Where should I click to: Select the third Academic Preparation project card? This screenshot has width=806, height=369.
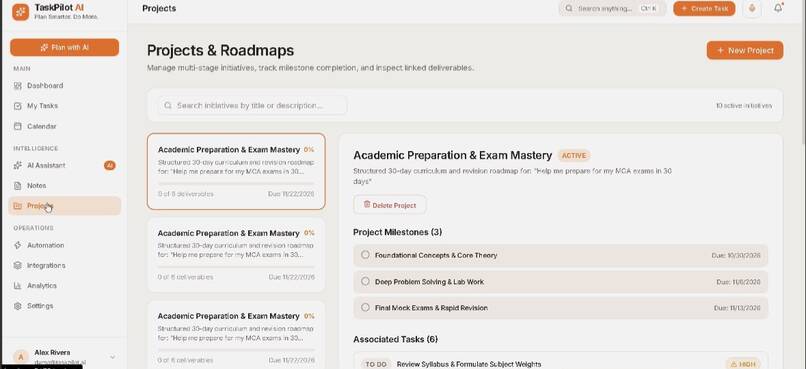[x=236, y=335]
